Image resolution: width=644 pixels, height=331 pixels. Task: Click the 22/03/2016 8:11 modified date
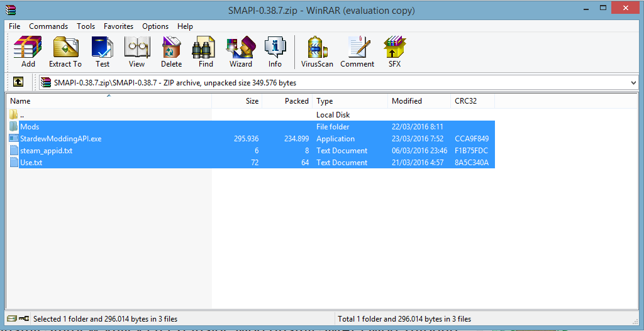(x=418, y=127)
